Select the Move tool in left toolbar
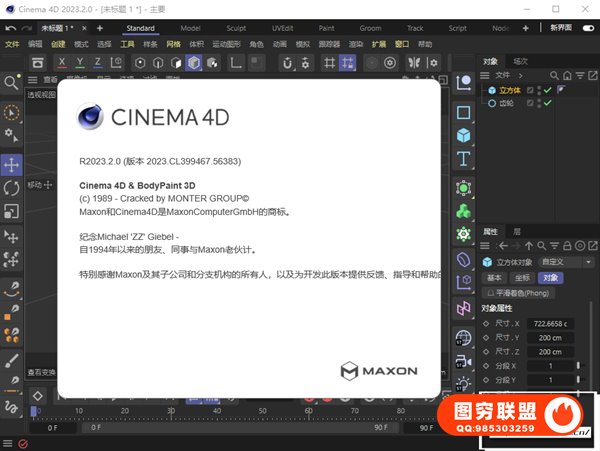600x451 pixels. [12, 163]
